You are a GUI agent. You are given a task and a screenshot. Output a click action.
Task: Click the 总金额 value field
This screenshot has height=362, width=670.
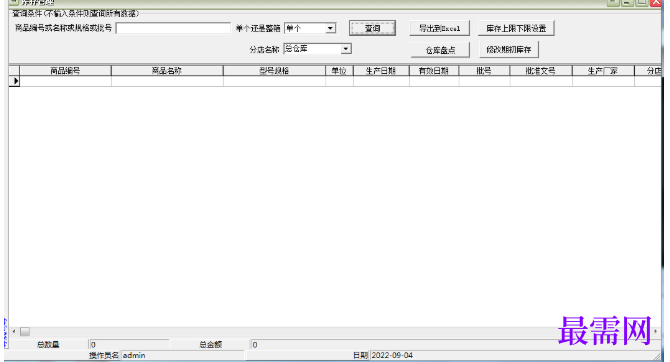(455, 344)
